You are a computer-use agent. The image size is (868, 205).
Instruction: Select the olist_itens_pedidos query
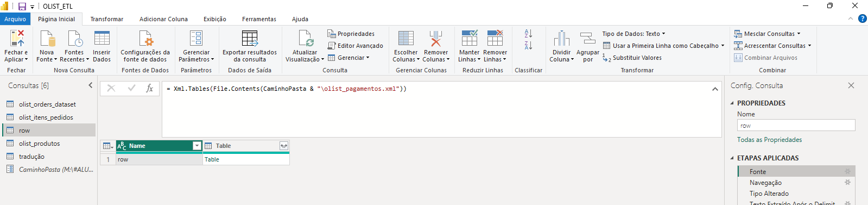click(x=48, y=117)
